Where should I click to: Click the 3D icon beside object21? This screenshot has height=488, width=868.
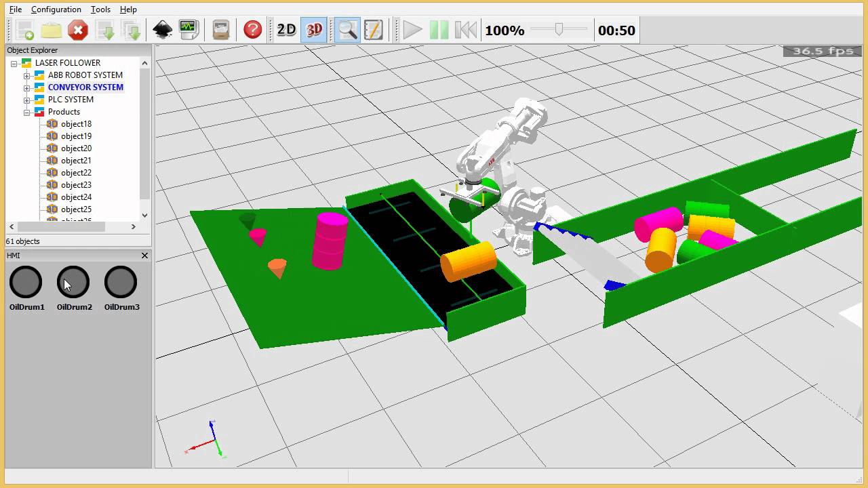point(52,161)
